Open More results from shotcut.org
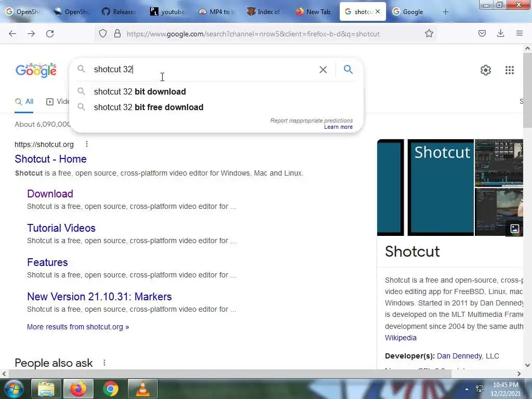The image size is (532, 399). pyautogui.click(x=78, y=327)
